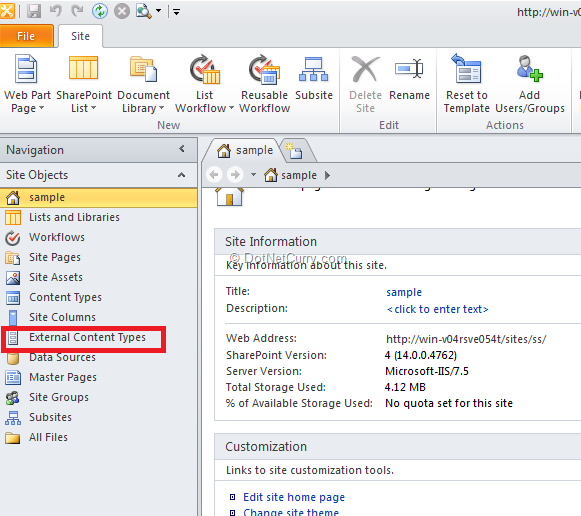Click the 4.12 MB storage value
The width and height of the screenshot is (581, 516).
coord(405,387)
